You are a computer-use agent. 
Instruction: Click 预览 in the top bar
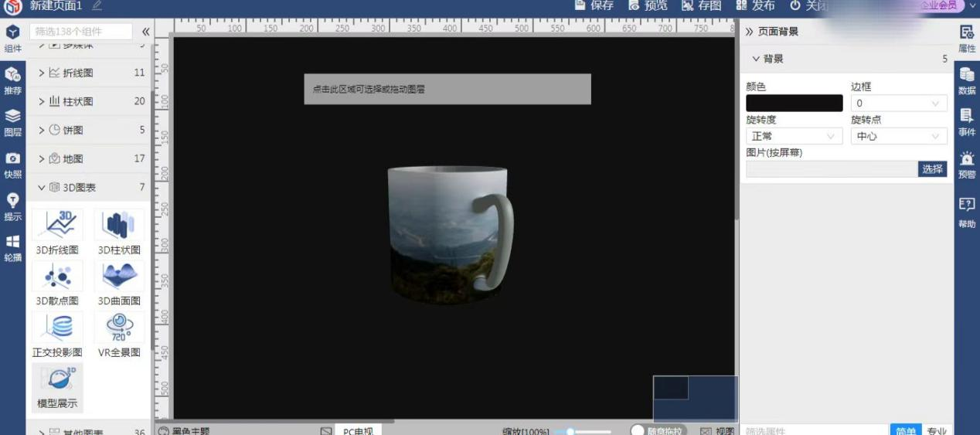tap(648, 5)
